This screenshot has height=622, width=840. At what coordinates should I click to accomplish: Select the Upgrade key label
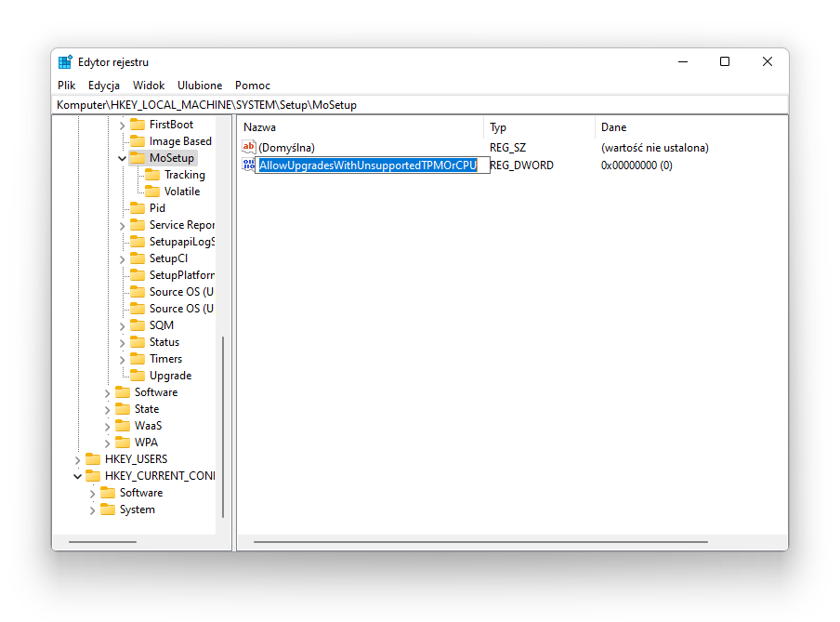tap(170, 376)
